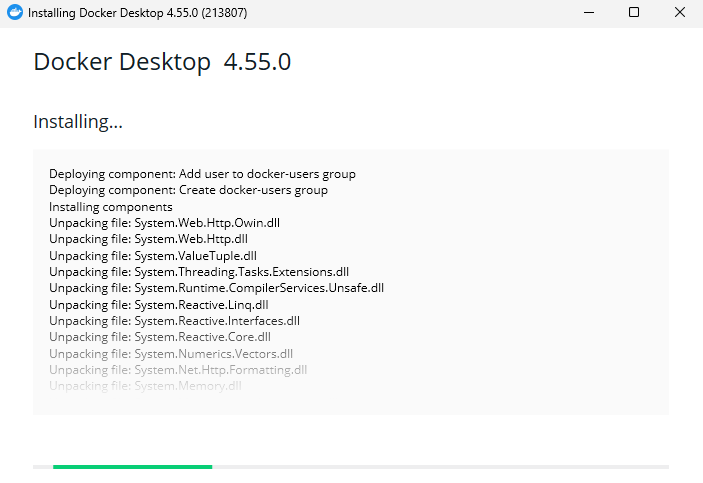Click the 'Docker Desktop 4.55.0' heading
This screenshot has height=483, width=703.
(x=162, y=62)
